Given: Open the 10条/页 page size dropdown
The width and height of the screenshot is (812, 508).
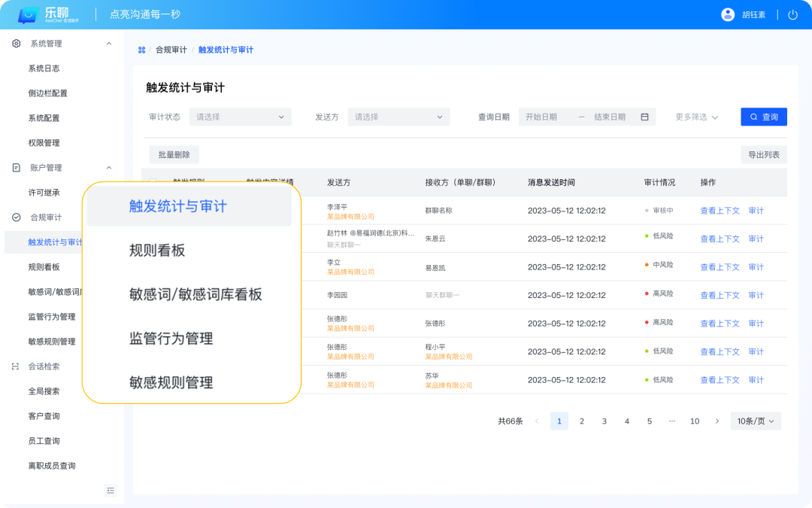Looking at the screenshot, I should click(756, 421).
